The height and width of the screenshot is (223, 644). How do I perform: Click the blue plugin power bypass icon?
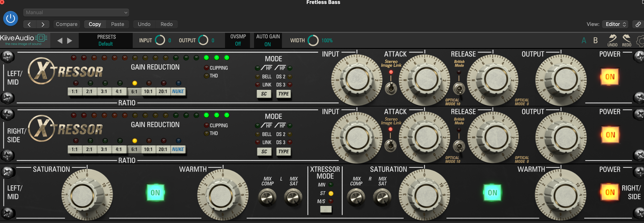(x=10, y=18)
